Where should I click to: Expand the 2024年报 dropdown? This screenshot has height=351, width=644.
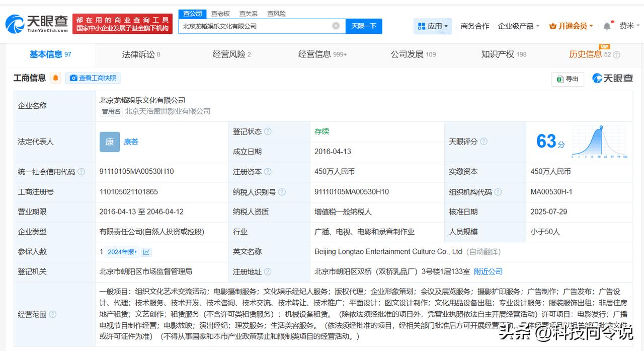click(122, 252)
